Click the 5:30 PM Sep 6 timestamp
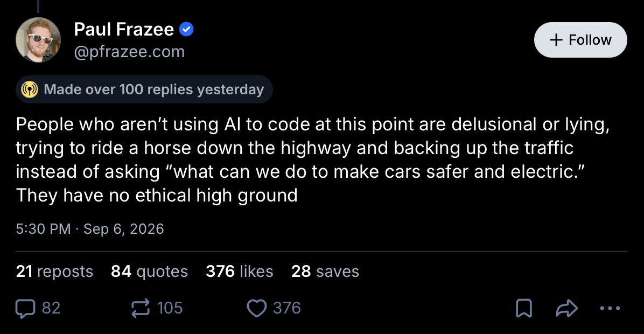Screen dimensions: 644x334 pyautogui.click(x=90, y=229)
